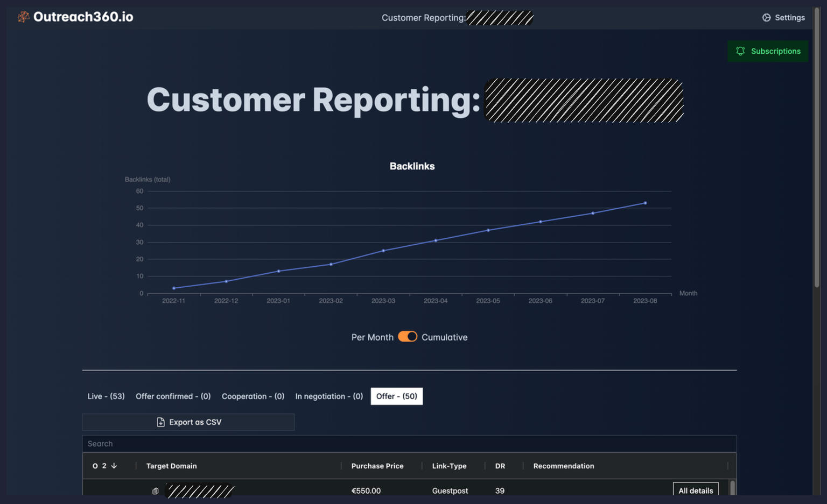The width and height of the screenshot is (827, 504).
Task: Select the Cooperation - (0) tab
Action: 253,396
